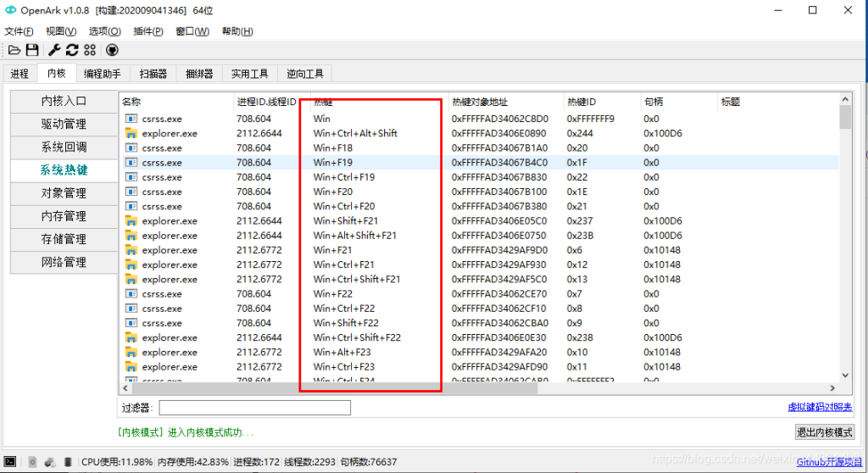Switch to the 内核 tab
The width and height of the screenshot is (868, 473).
point(57,73)
